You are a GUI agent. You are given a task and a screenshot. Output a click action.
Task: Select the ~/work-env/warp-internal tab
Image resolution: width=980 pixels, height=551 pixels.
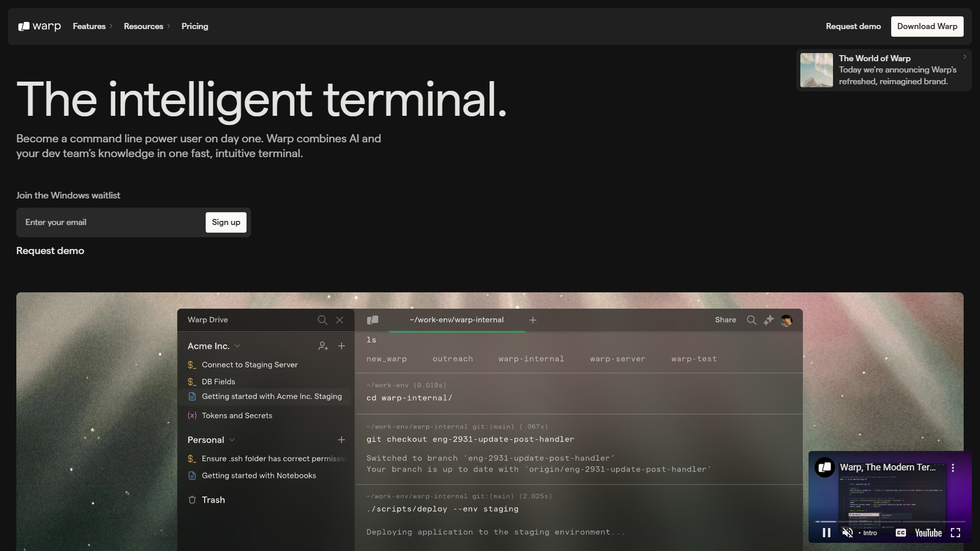coord(456,320)
